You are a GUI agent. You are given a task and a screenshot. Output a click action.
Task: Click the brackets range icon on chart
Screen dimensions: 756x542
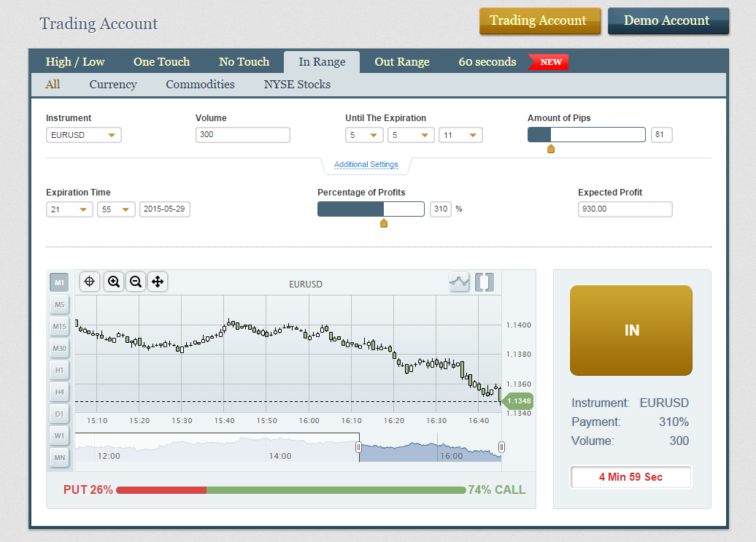pyautogui.click(x=485, y=282)
